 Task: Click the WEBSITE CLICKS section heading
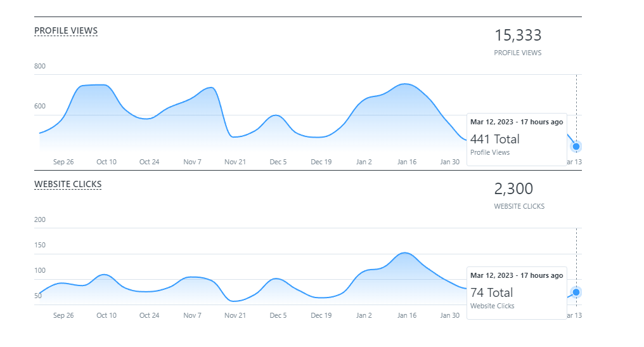pyautogui.click(x=68, y=184)
